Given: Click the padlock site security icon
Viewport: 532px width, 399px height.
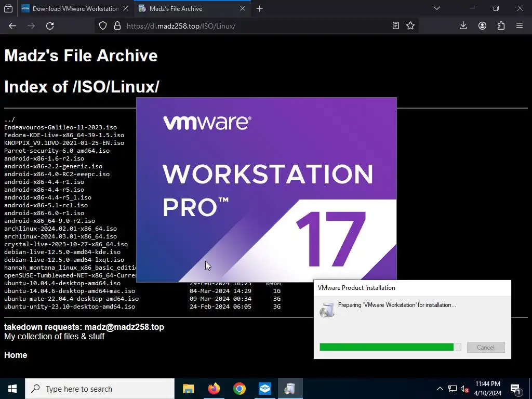Looking at the screenshot, I should pyautogui.click(x=117, y=26).
